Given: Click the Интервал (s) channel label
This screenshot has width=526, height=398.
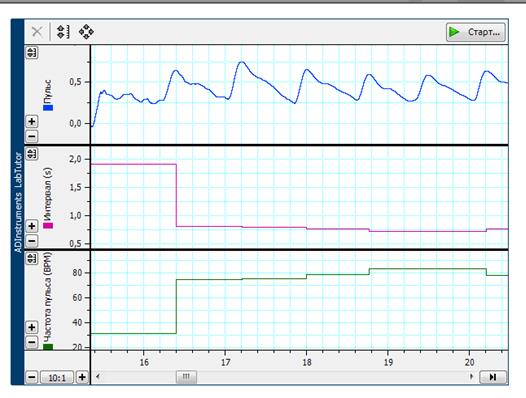Looking at the screenshot, I should pos(48,194).
